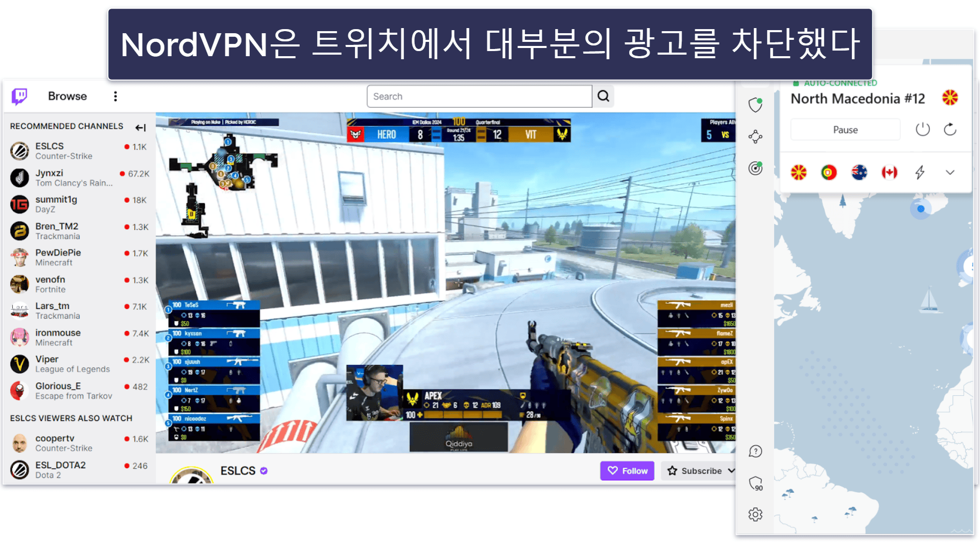Click "Trackmania" under Lars_tm

point(58,316)
